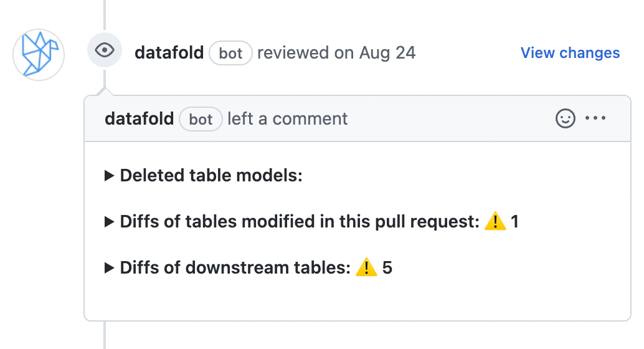Expand the downstream tables diffs triangle
This screenshot has width=644, height=349.
[109, 268]
